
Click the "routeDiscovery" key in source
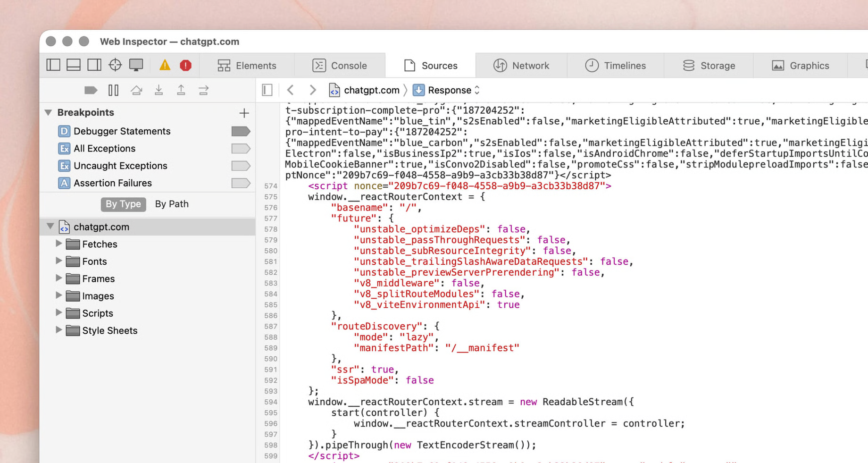[x=376, y=326]
